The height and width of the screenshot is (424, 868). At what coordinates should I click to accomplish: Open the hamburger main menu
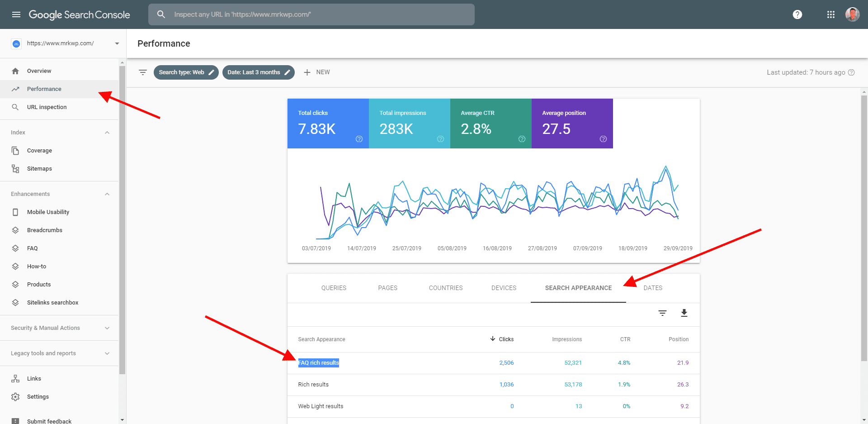[x=16, y=14]
